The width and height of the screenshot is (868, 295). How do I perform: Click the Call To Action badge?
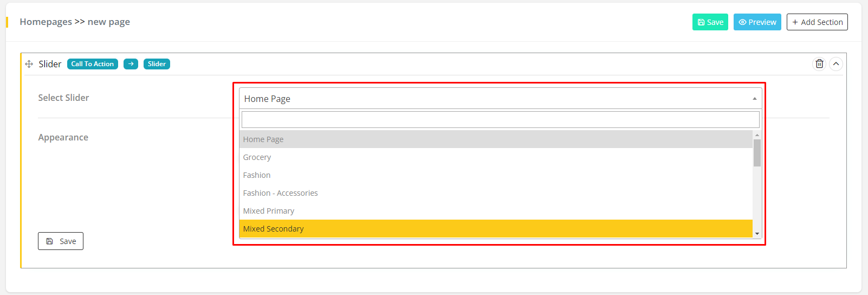point(93,64)
